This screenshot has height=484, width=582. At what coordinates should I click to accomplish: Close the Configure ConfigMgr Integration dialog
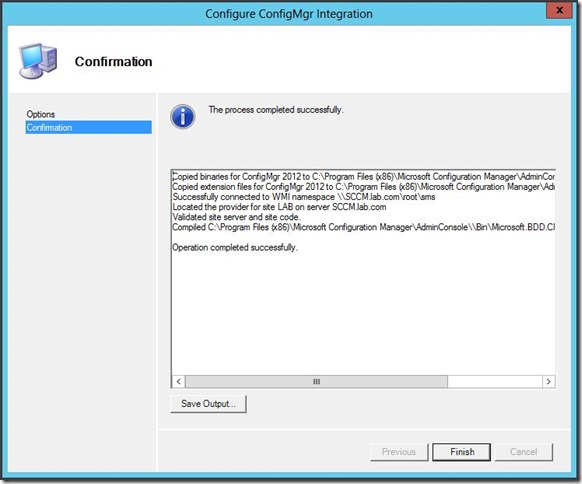coord(559,10)
